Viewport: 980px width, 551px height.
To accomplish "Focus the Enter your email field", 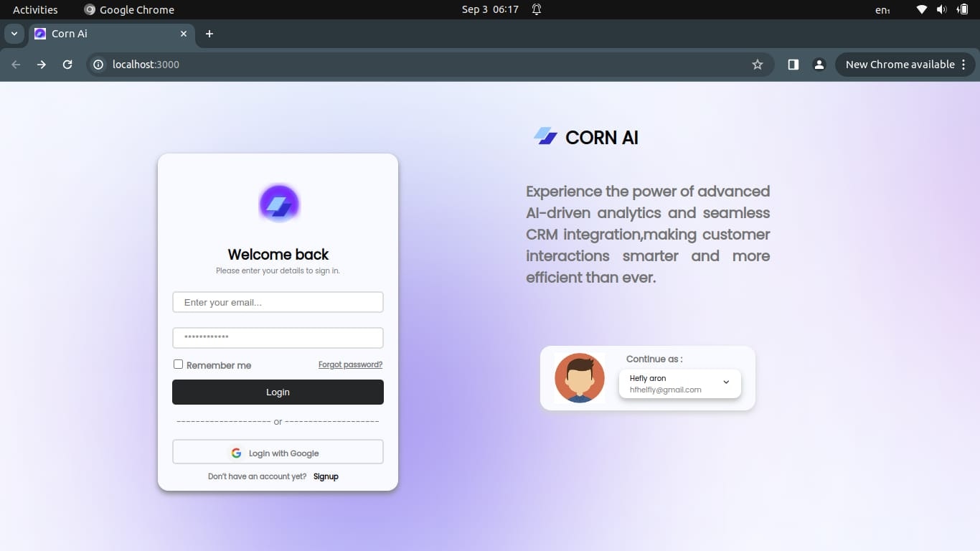I will pos(278,302).
